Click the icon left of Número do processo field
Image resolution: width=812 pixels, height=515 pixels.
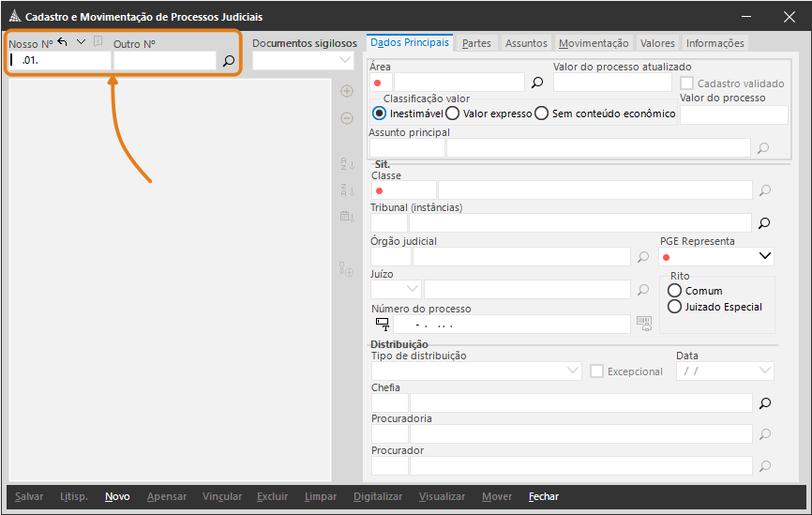pyautogui.click(x=383, y=324)
